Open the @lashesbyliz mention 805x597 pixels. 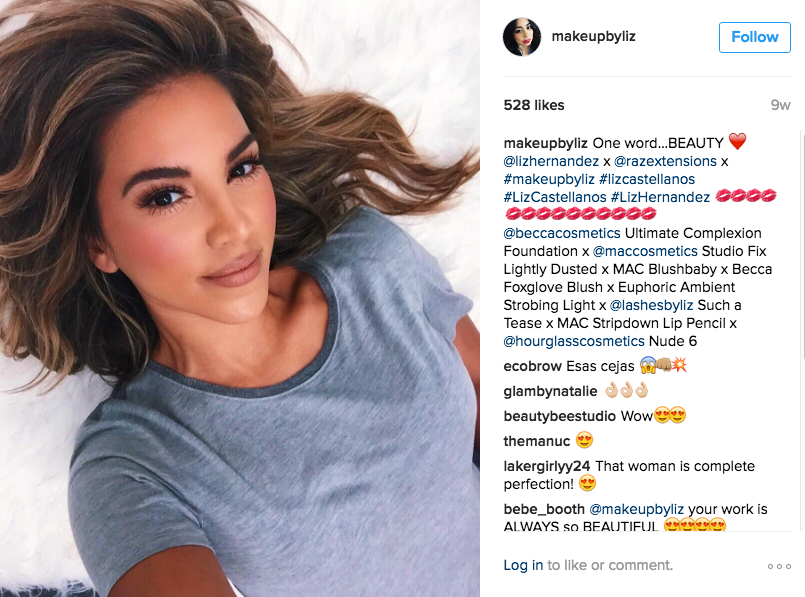(x=651, y=305)
